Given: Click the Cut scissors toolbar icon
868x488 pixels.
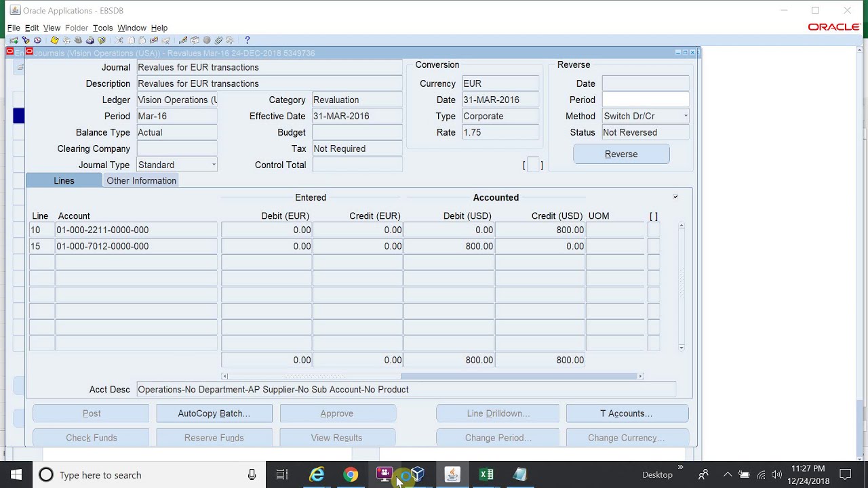Looking at the screenshot, I should (x=119, y=41).
